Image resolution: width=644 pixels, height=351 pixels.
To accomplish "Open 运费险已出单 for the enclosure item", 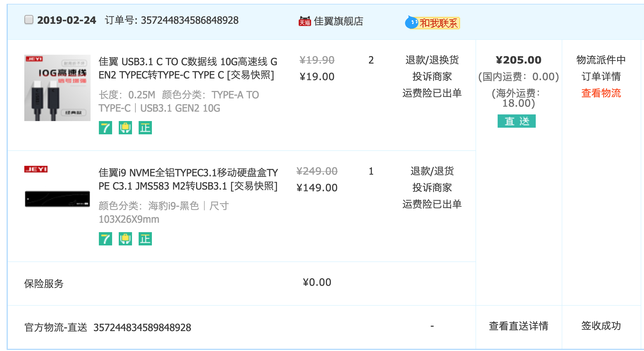I will point(432,204).
